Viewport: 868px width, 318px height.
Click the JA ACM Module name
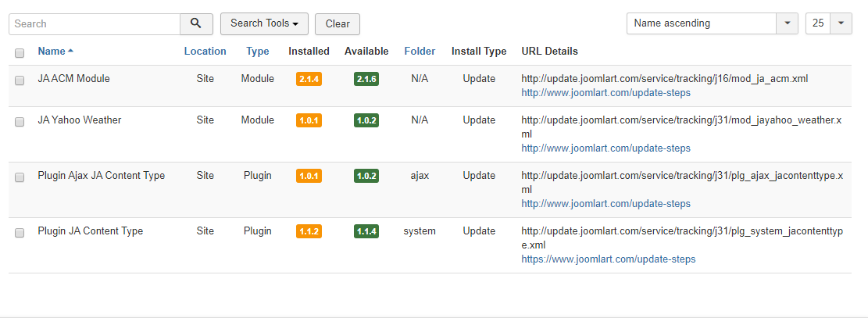tap(73, 79)
